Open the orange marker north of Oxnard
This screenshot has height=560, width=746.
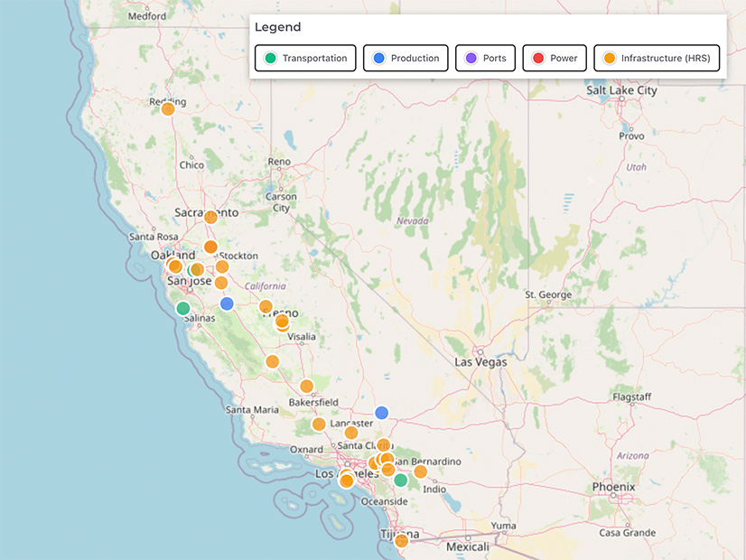click(x=319, y=425)
